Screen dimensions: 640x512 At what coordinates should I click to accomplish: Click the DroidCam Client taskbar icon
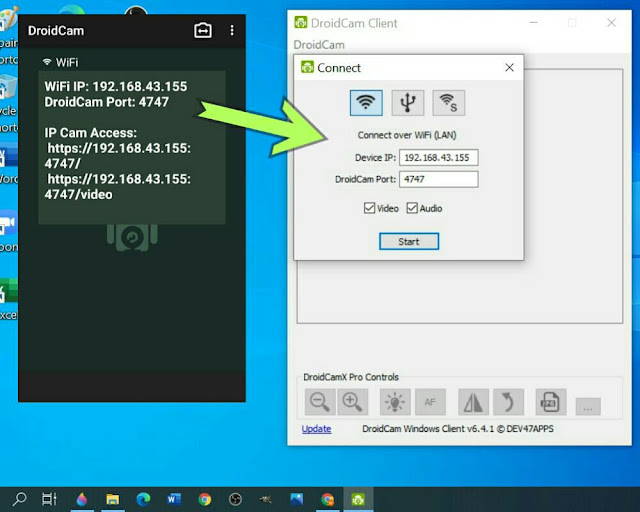(x=358, y=499)
